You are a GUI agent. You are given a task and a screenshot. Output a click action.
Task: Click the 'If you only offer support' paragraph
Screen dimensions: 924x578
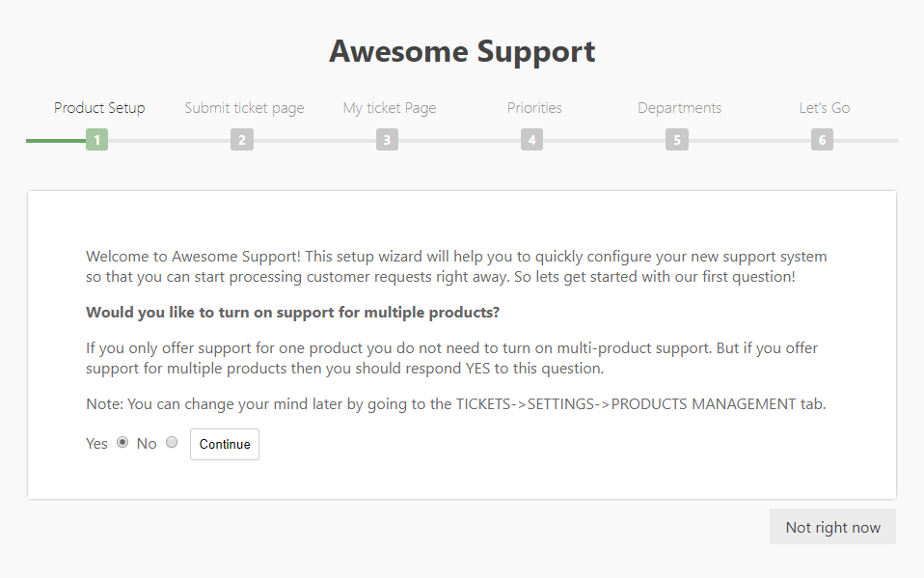(x=452, y=358)
